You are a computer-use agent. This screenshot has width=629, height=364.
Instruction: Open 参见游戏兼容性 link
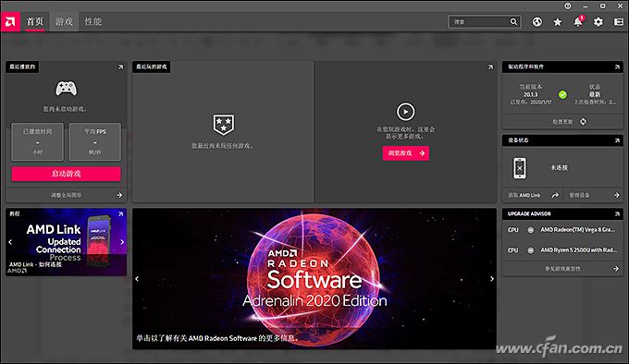click(562, 269)
